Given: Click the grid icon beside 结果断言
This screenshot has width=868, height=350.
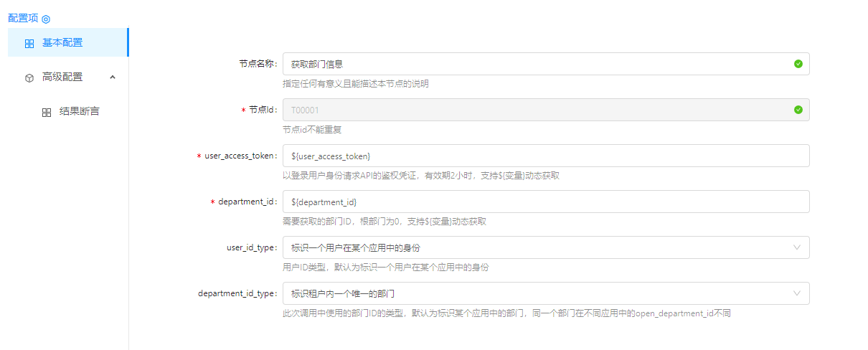Looking at the screenshot, I should click(47, 112).
